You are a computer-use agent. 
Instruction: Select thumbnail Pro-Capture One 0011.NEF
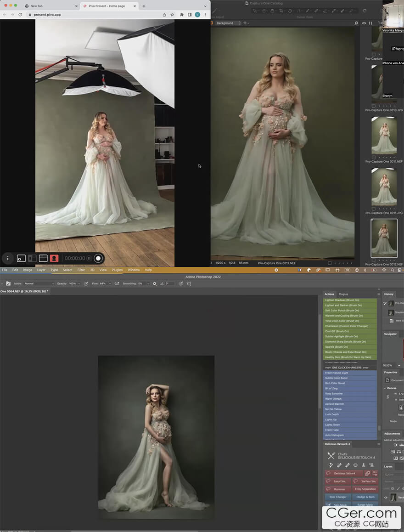click(x=384, y=136)
